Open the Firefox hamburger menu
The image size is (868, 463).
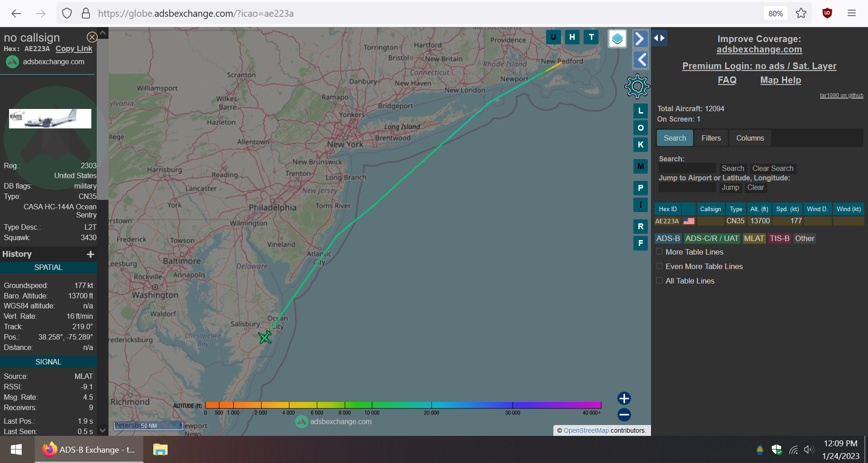[x=852, y=14]
